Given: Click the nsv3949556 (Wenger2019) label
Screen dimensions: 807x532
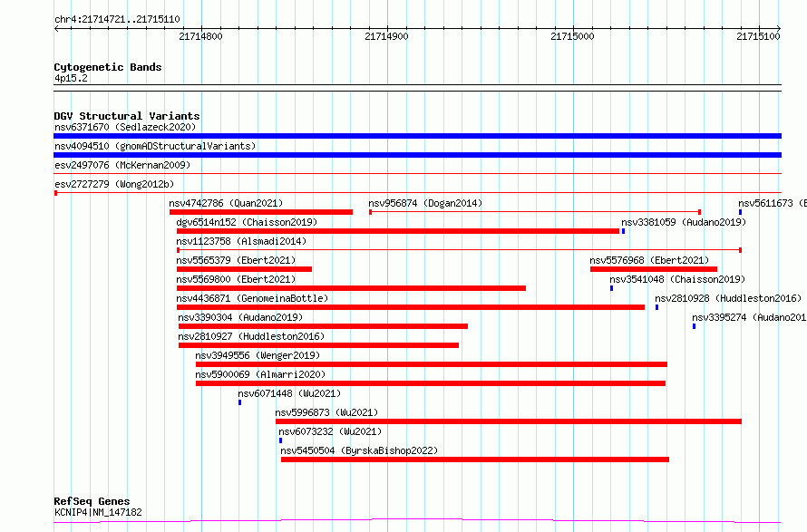Looking at the screenshot, I should (258, 355).
